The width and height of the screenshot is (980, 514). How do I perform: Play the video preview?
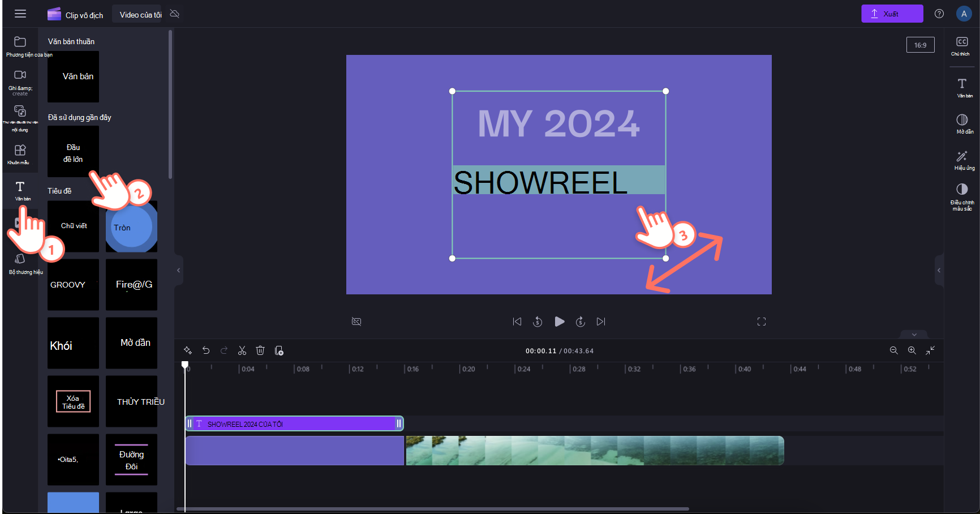point(559,322)
